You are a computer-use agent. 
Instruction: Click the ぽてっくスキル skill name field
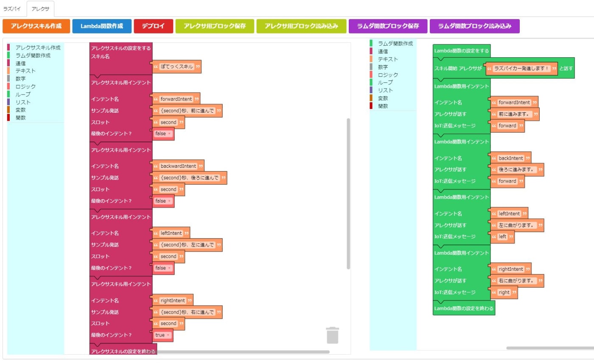[177, 67]
